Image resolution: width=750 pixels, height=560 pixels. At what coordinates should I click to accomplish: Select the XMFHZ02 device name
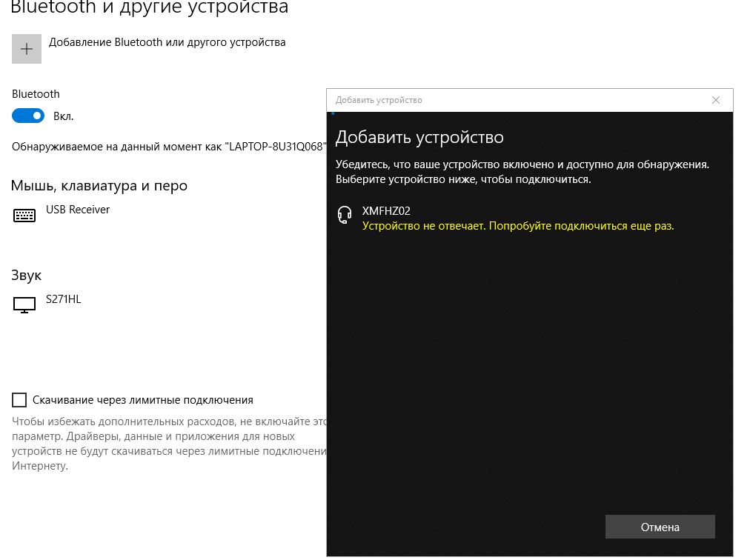(x=385, y=211)
